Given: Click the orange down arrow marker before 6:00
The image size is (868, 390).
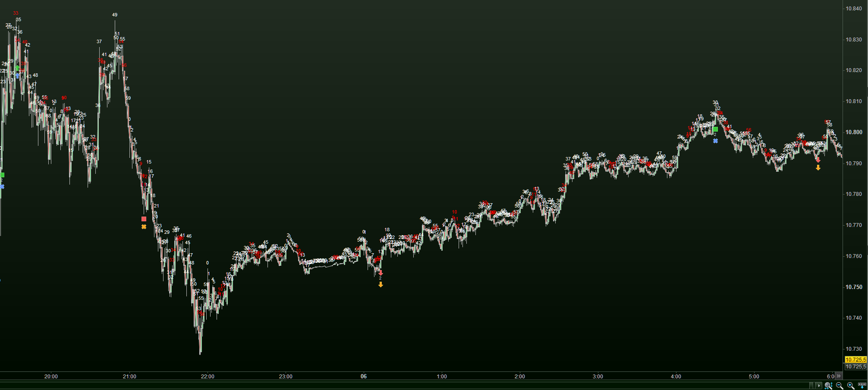Looking at the screenshot, I should pos(818,168).
